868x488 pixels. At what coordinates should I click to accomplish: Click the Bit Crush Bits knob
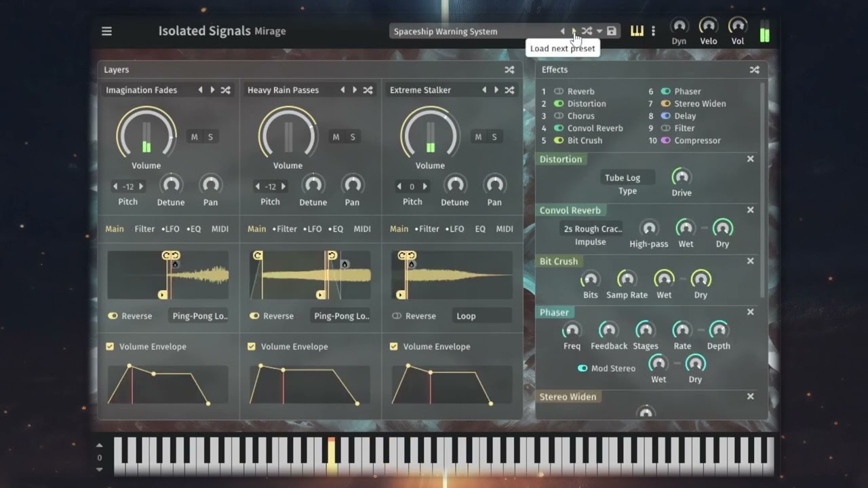tap(591, 279)
